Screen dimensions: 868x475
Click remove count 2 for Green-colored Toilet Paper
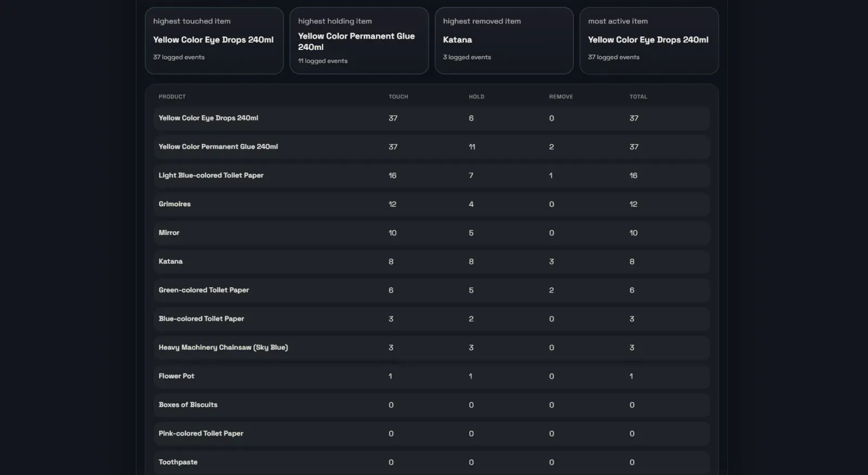tap(551, 290)
